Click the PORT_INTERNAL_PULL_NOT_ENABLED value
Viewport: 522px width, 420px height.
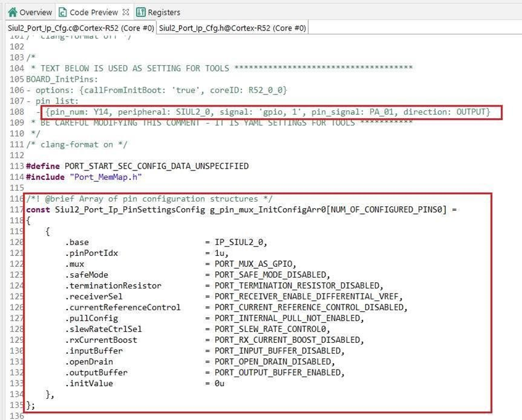[x=289, y=319]
